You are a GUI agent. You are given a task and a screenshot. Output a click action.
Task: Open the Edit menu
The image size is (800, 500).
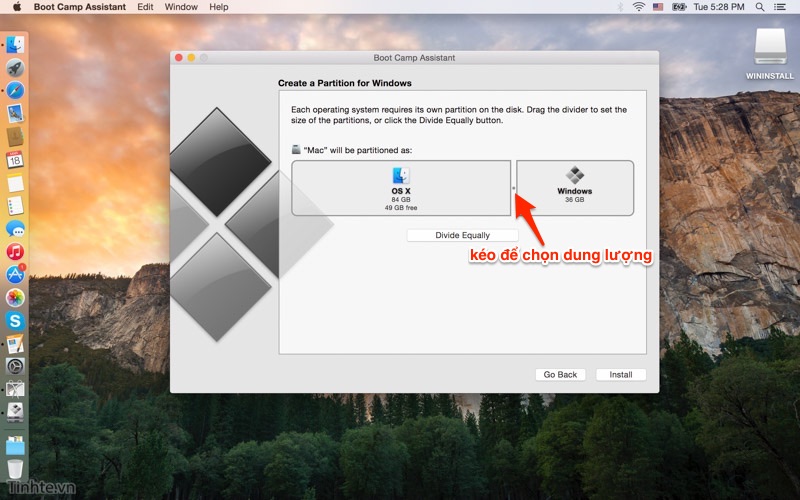(x=145, y=7)
